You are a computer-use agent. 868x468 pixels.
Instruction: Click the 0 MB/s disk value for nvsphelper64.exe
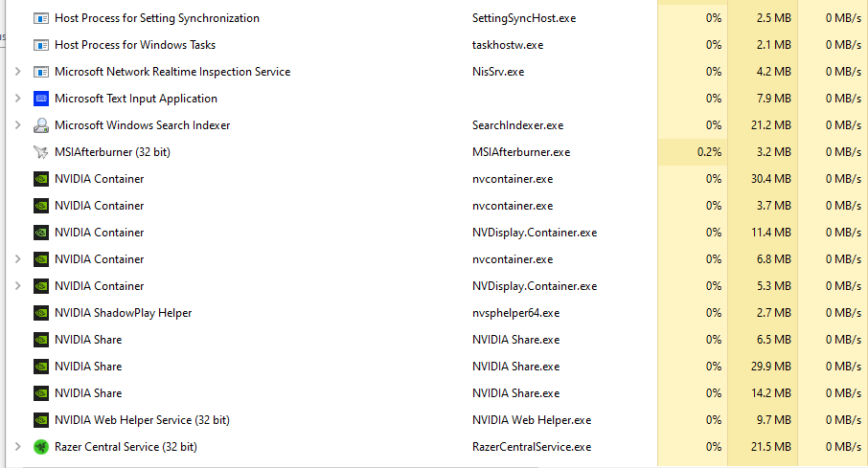point(843,313)
